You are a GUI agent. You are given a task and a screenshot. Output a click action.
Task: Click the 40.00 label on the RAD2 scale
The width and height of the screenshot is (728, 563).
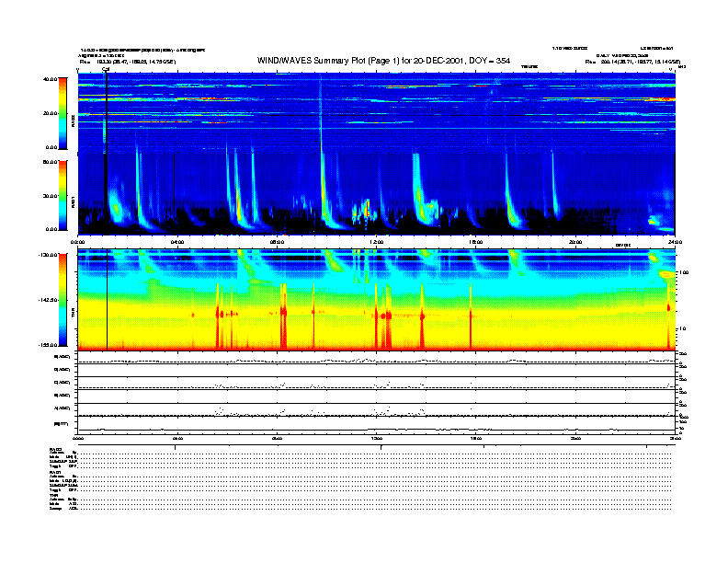pyautogui.click(x=50, y=79)
